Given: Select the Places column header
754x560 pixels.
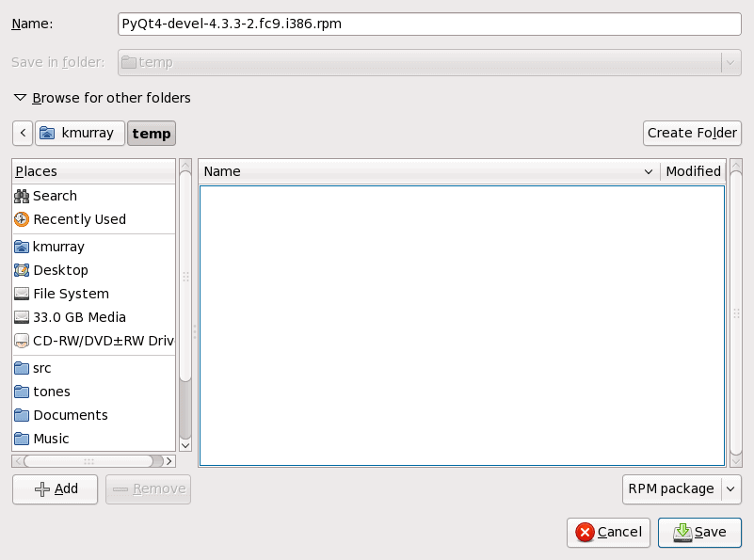Looking at the screenshot, I should click(x=93, y=171).
